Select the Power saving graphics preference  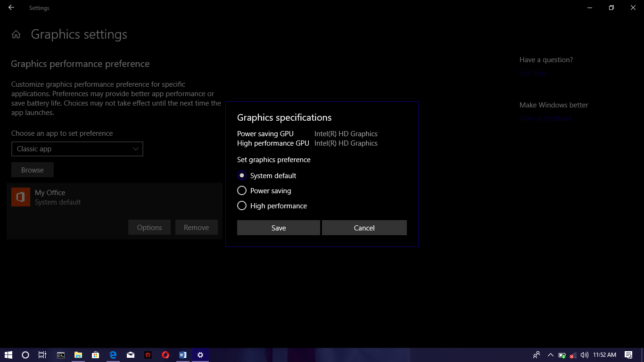[x=242, y=190]
